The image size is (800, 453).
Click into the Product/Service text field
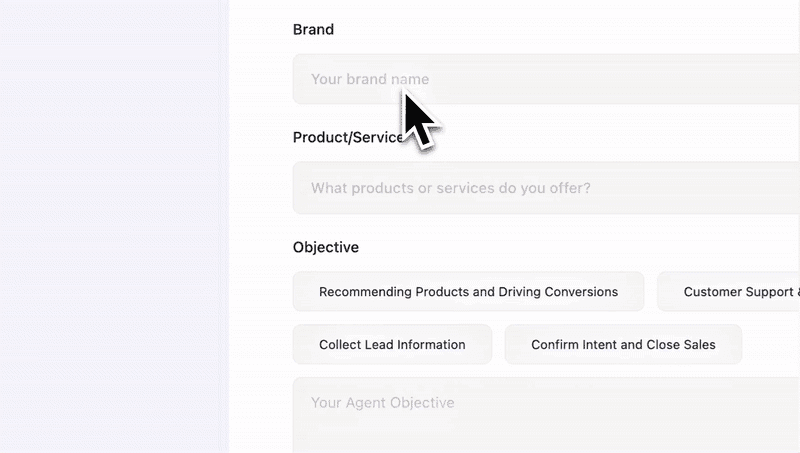(546, 188)
